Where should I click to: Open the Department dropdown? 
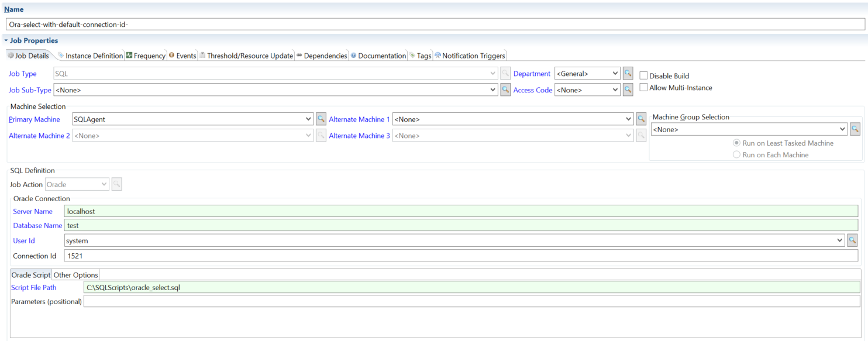click(615, 74)
